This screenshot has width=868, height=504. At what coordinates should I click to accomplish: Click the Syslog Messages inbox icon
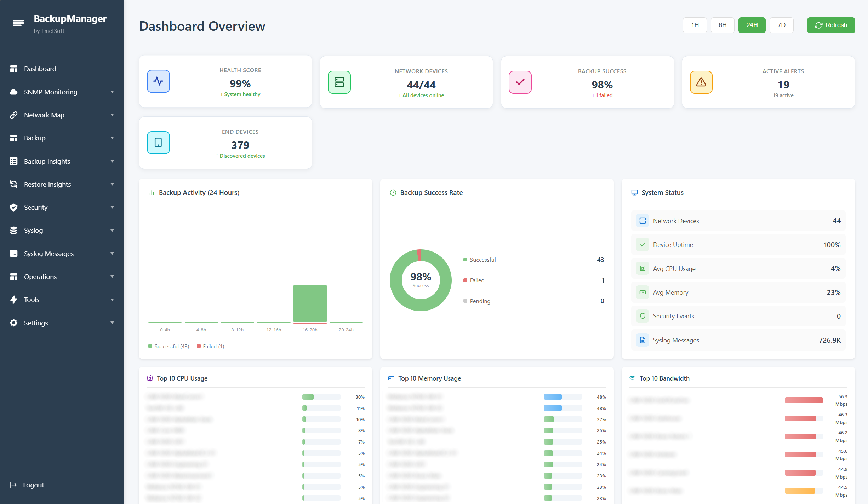[13, 254]
